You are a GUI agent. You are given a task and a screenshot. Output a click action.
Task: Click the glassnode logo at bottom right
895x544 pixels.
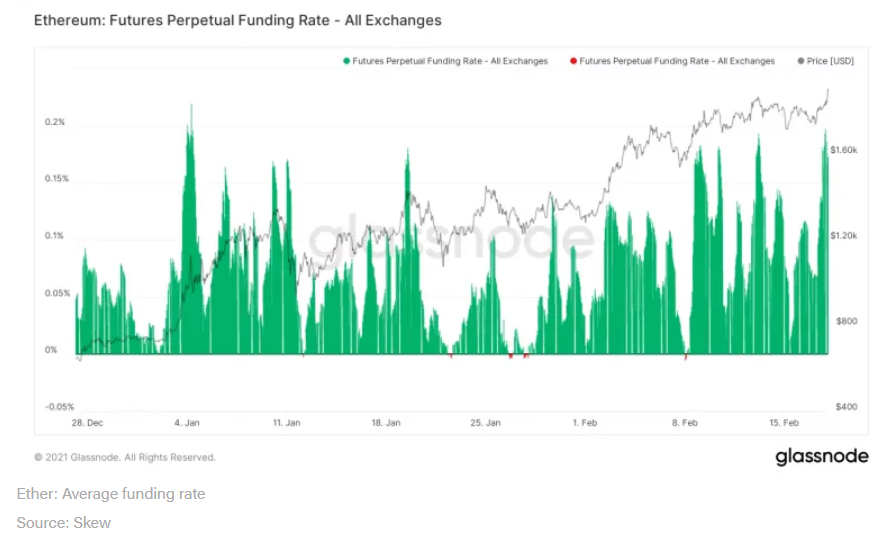coord(821,456)
